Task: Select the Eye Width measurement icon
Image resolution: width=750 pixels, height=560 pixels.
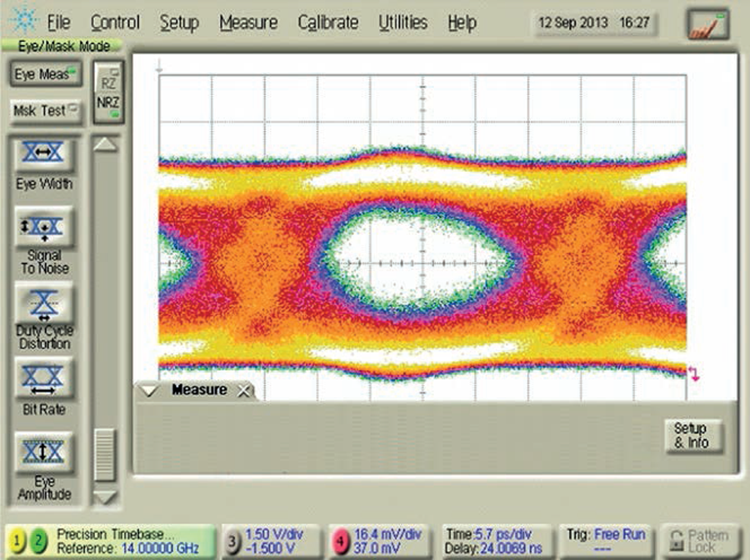Action: (x=42, y=153)
